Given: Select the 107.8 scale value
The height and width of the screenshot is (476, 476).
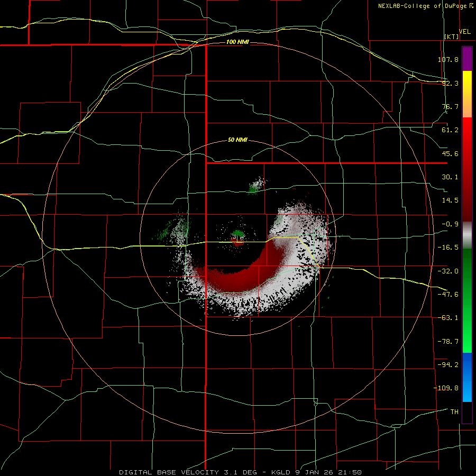Looking at the screenshot, I should coord(448,59).
